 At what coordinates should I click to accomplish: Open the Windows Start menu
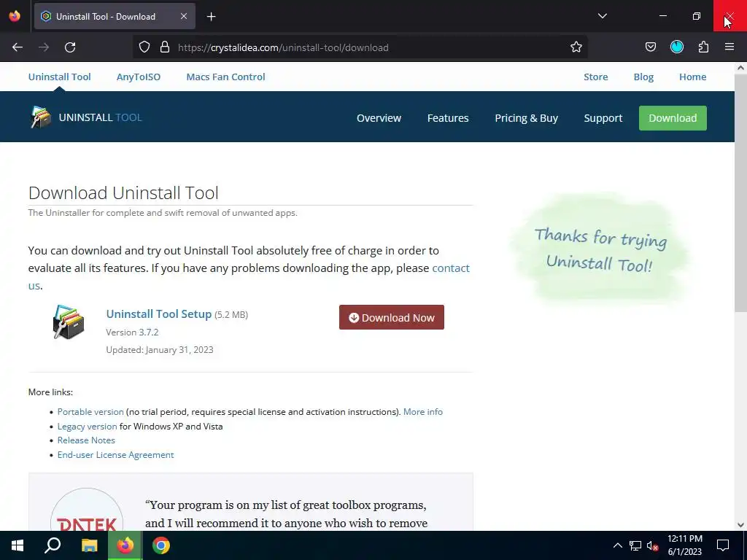18,545
